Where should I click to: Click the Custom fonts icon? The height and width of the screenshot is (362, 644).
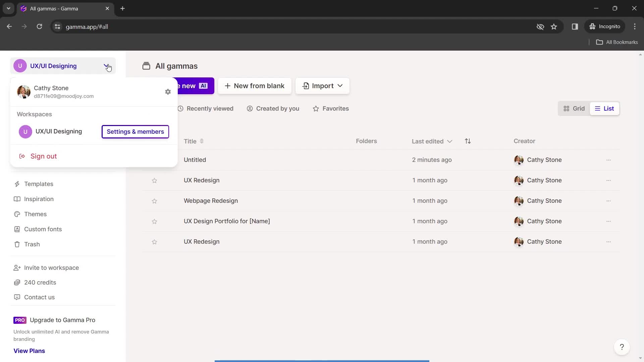(x=17, y=229)
